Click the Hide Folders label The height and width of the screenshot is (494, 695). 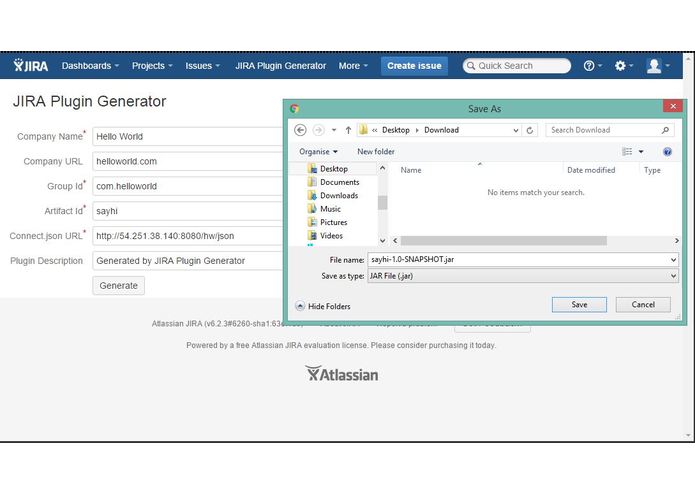[x=329, y=306]
